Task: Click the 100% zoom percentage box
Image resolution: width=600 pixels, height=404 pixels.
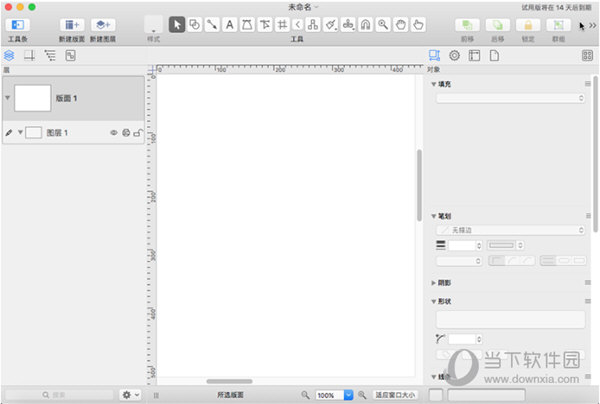Action: coord(328,395)
